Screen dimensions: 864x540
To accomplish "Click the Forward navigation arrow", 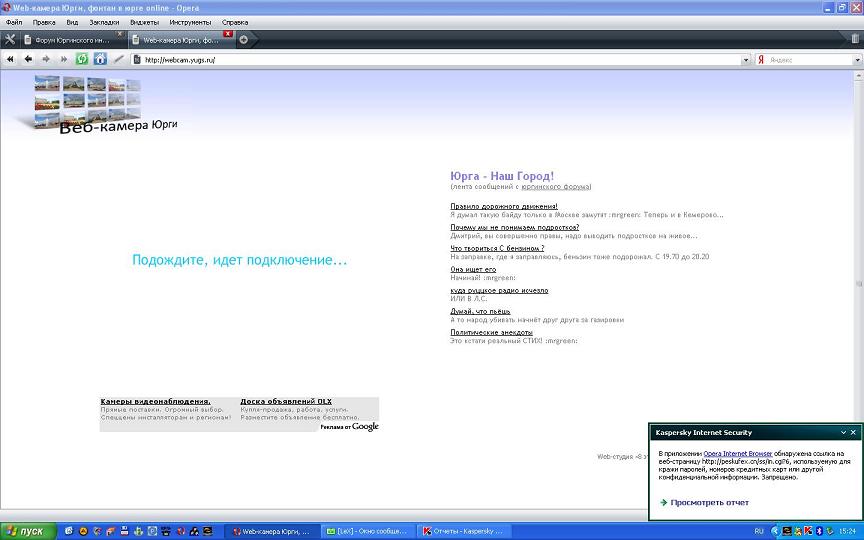I will pos(46,59).
